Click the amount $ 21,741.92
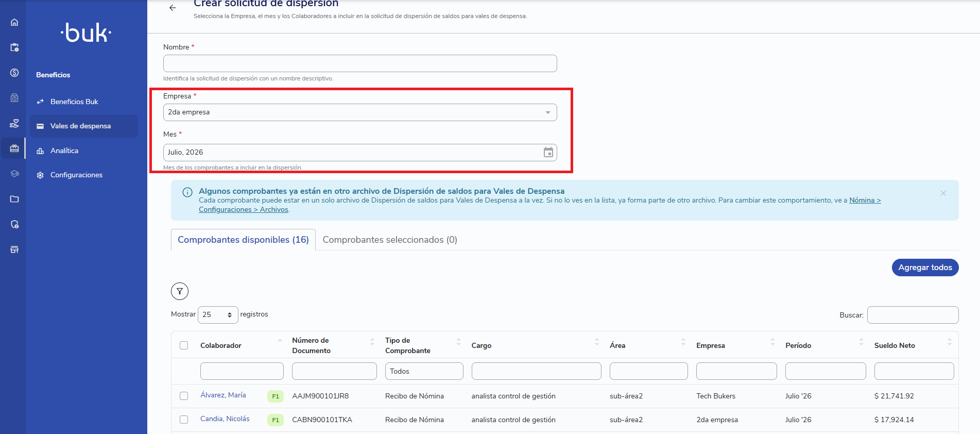Image resolution: width=980 pixels, height=434 pixels. [x=894, y=396]
